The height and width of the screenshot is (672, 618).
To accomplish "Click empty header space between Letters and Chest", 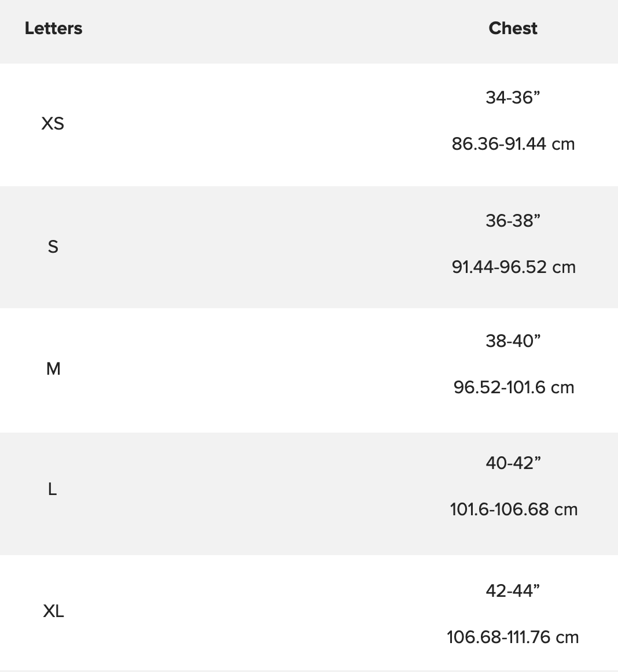I will coord(278,29).
